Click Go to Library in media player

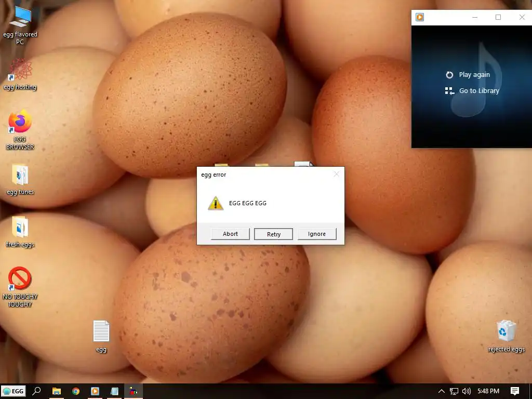click(472, 90)
